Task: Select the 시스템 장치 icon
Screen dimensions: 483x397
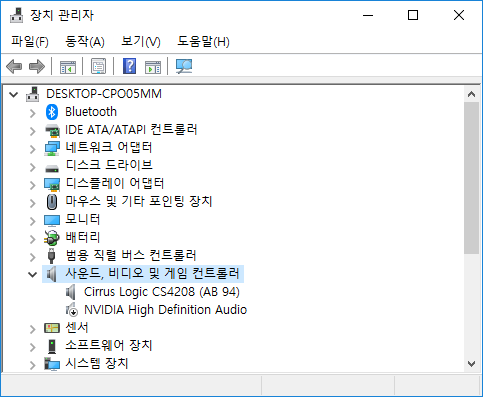Action: pyautogui.click(x=52, y=364)
